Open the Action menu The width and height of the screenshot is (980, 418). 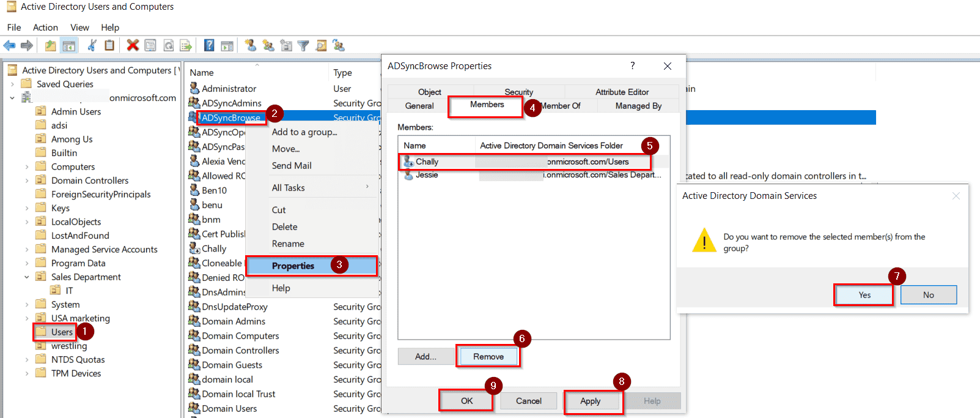click(45, 27)
